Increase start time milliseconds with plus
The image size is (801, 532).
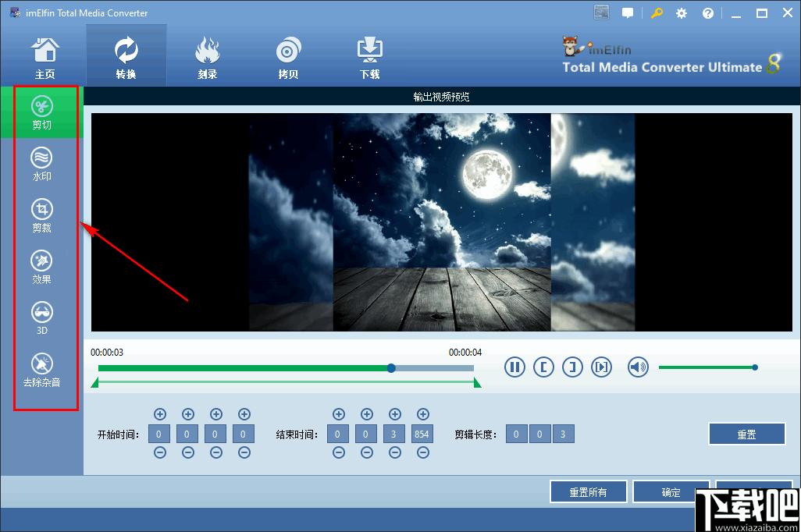244,414
